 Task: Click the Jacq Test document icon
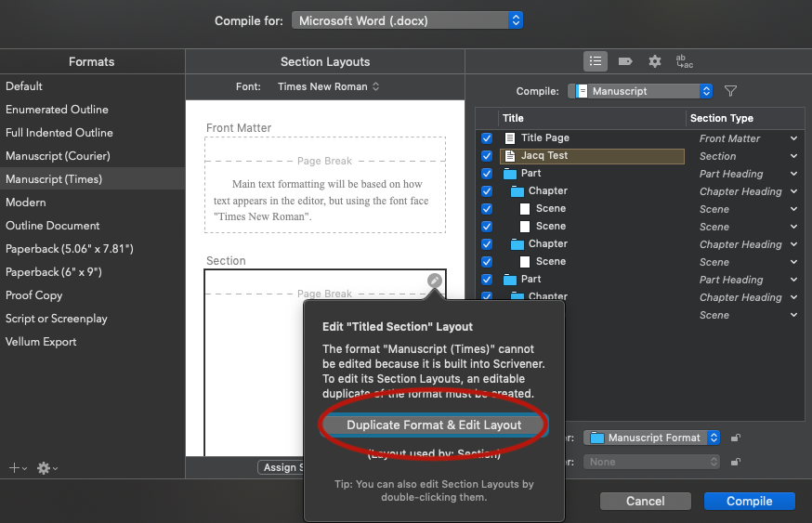[509, 156]
